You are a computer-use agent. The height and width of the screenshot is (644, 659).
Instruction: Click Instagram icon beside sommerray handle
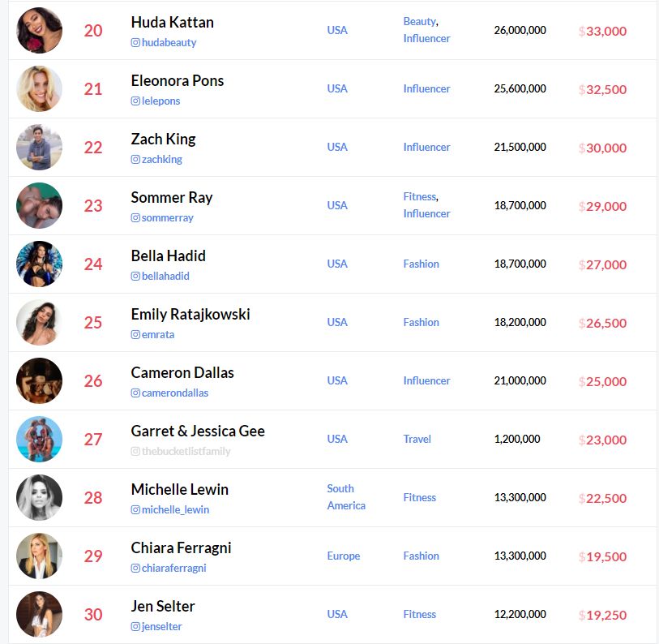point(135,218)
